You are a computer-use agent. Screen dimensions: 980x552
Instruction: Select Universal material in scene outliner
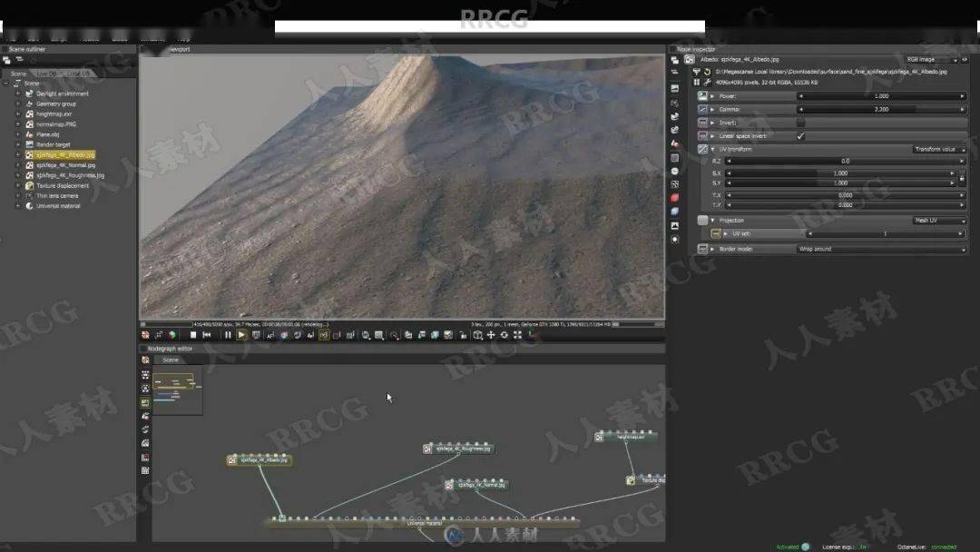58,206
